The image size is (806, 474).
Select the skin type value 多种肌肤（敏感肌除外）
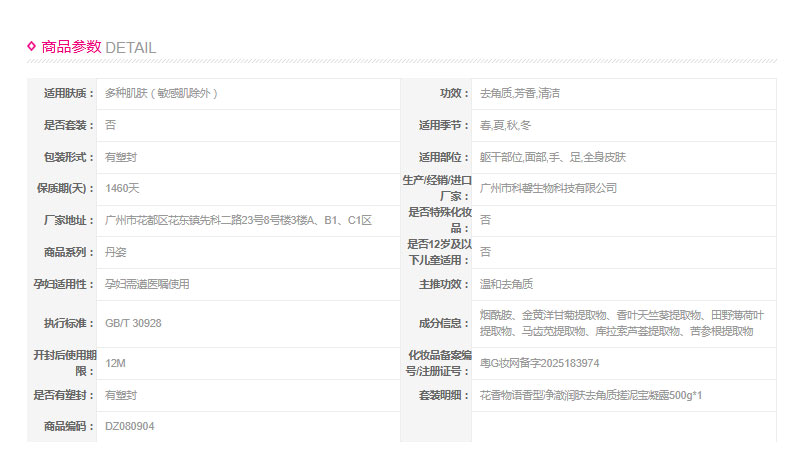(x=161, y=94)
